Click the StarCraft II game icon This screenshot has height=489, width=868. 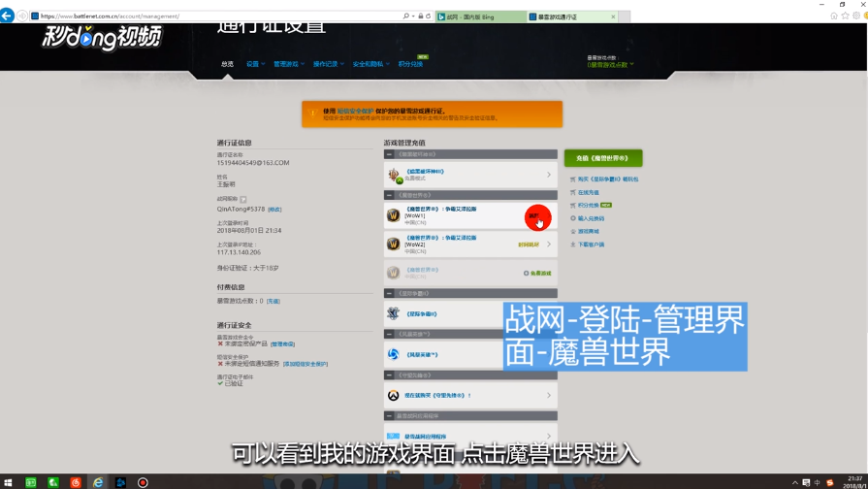[x=393, y=313]
